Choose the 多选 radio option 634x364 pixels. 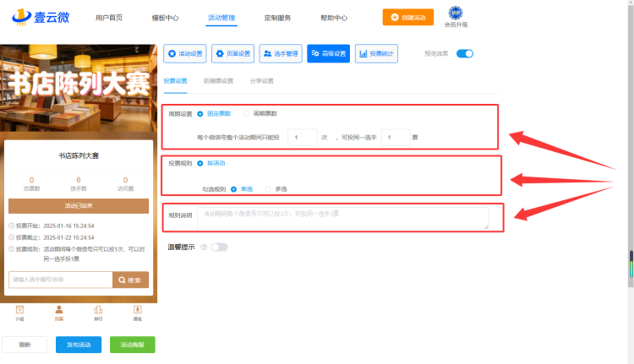coord(268,189)
